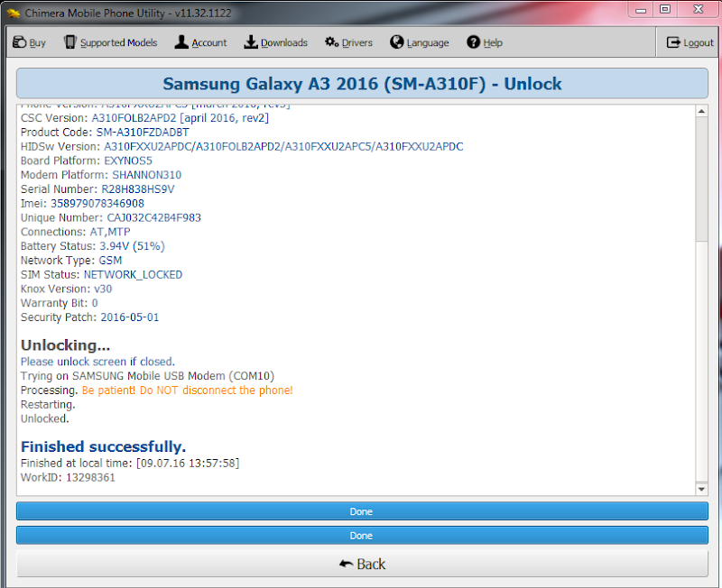Screen dimensions: 722x588
Task: Click the Account person icon
Action: click(181, 42)
